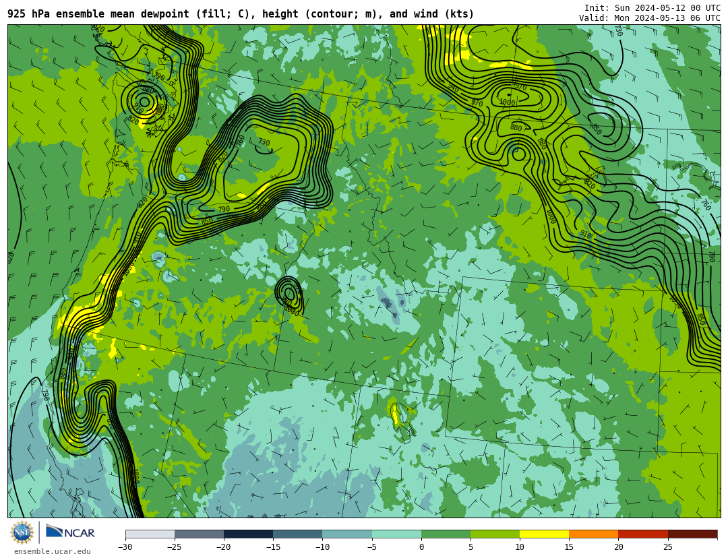Click the bright yellow dewpoint patch in lower center map
The width and height of the screenshot is (728, 560).
point(395,414)
